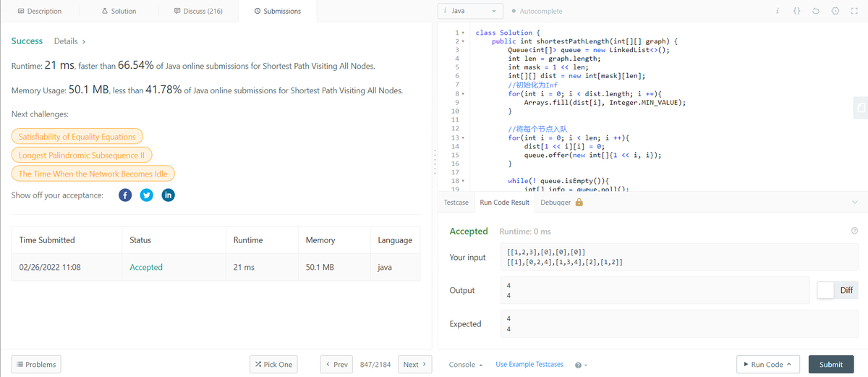The width and height of the screenshot is (868, 377).
Task: Select the Run Code Result tab
Action: point(505,203)
